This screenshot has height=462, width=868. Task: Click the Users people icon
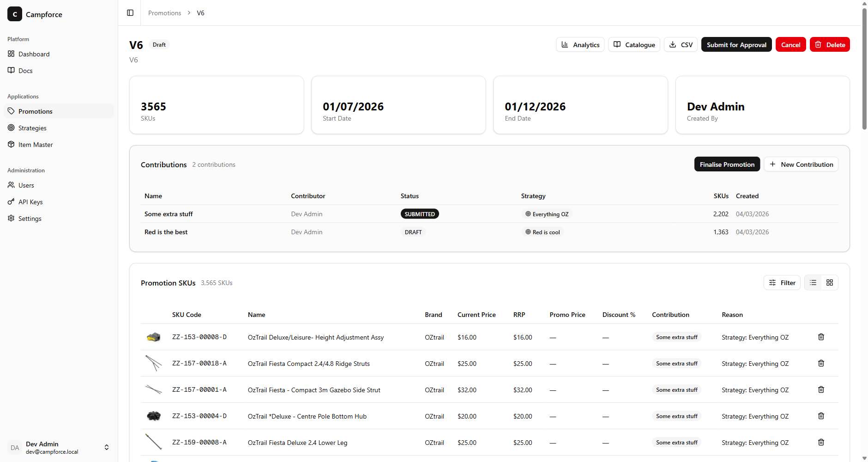pos(11,185)
